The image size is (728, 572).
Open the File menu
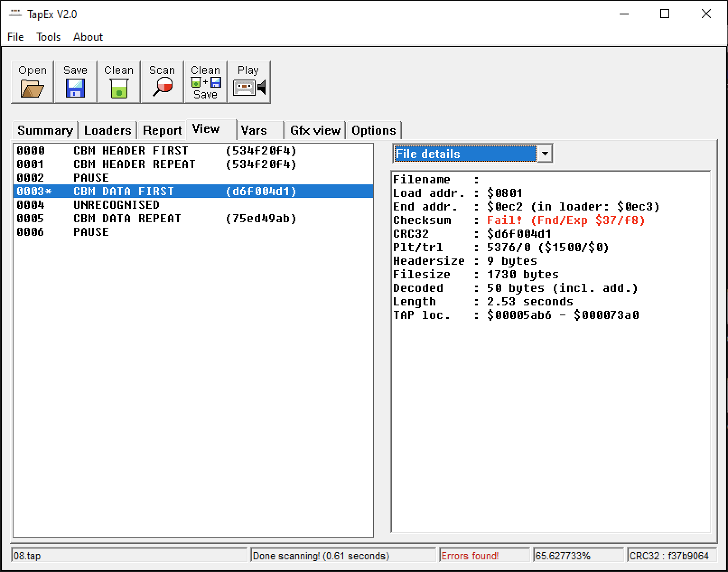point(15,37)
